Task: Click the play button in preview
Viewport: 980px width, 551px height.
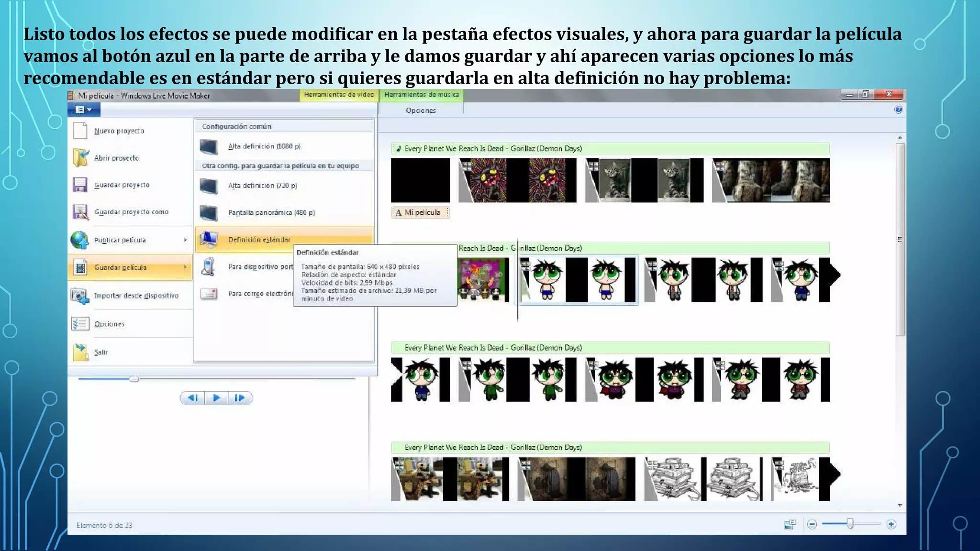Action: pyautogui.click(x=216, y=397)
